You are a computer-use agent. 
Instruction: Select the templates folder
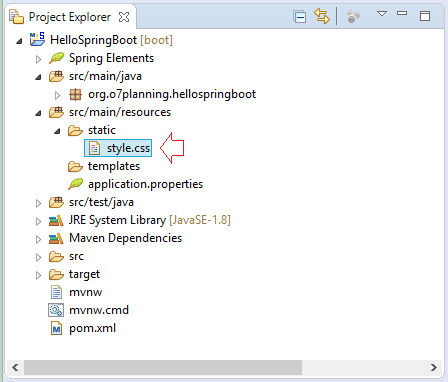[104, 166]
